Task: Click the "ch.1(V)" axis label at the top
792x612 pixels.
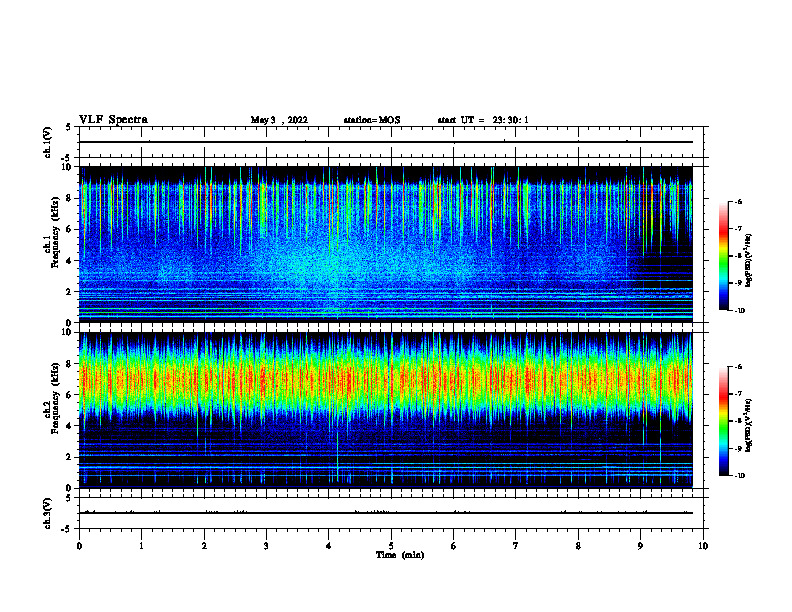Action: (x=47, y=142)
